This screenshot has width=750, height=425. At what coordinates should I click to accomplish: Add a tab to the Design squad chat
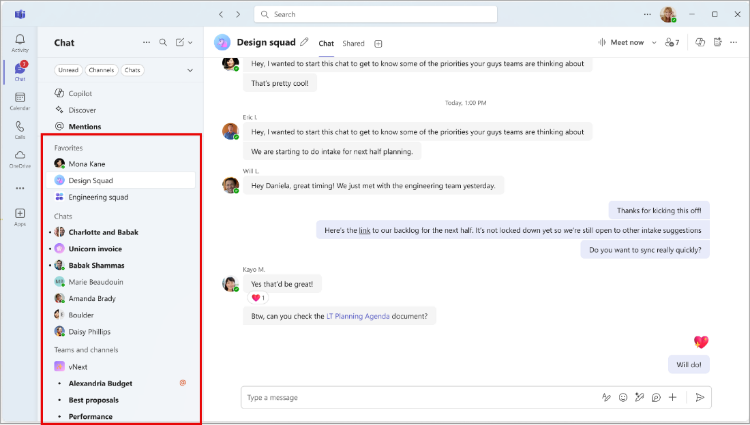(378, 44)
